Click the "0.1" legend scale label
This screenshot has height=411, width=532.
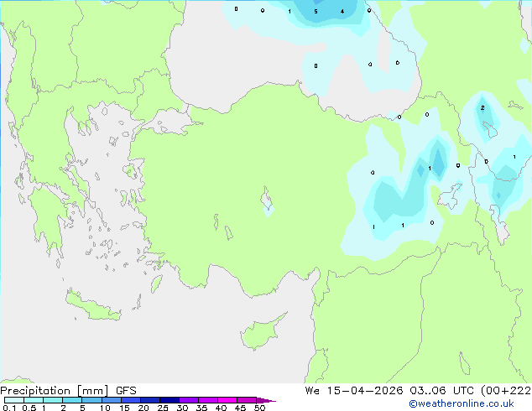(x=9, y=408)
